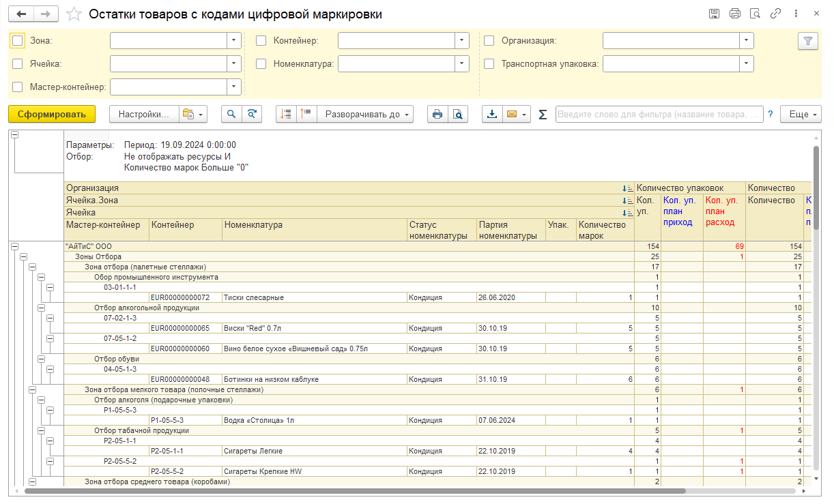
Task: Open the Мастер-контейнер dropdown arrow
Action: point(234,87)
